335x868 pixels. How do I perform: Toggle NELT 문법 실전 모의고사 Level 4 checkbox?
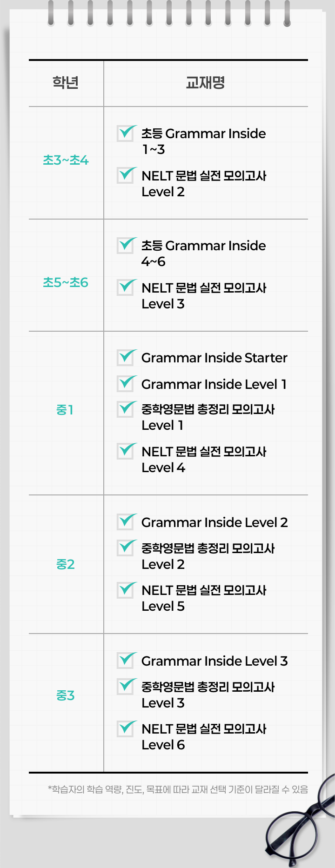(x=126, y=451)
